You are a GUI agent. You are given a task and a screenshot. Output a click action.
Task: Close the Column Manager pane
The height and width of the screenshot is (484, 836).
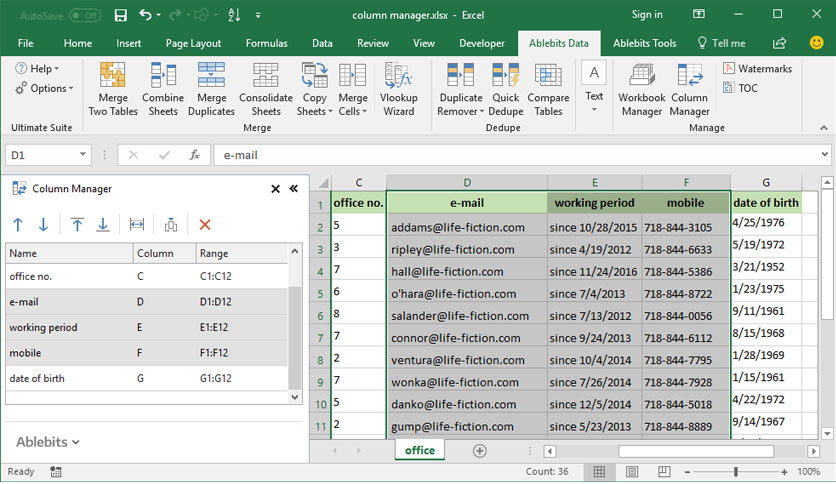click(275, 189)
